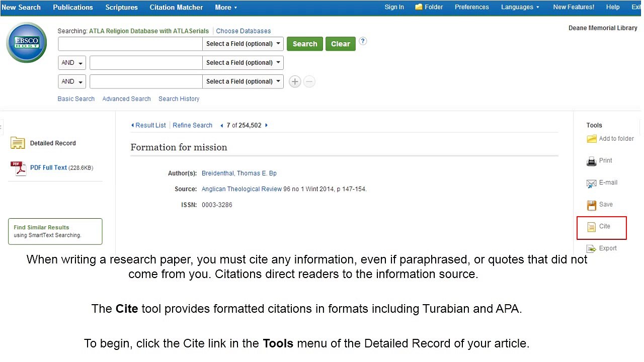Click the Basic Search link
The height and width of the screenshot is (362, 644).
76,99
